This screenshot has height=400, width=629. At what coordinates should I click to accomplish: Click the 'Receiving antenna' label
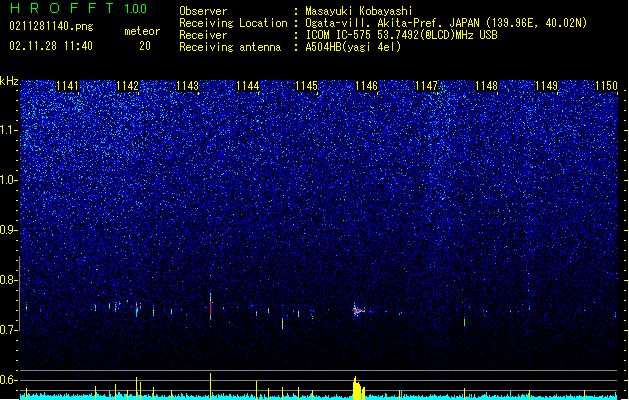230,47
